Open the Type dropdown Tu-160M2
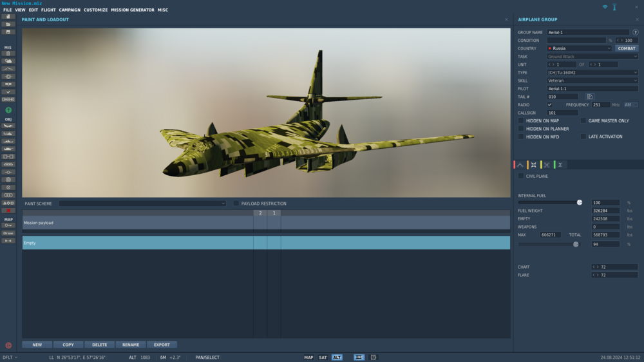The height and width of the screenshot is (362, 644). (592, 73)
